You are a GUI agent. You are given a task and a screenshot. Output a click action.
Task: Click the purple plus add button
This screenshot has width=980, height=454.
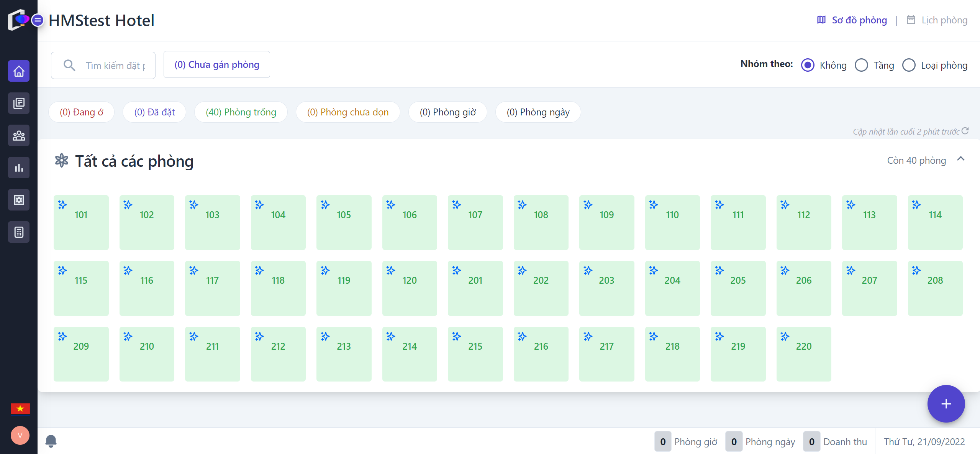point(946,404)
